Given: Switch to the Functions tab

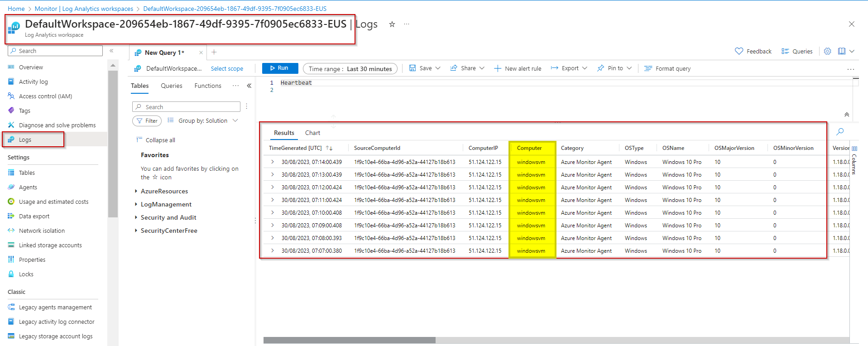Looking at the screenshot, I should pyautogui.click(x=208, y=86).
